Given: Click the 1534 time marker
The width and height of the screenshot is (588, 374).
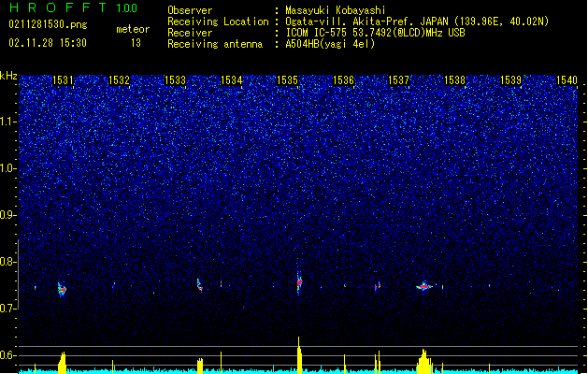Looking at the screenshot, I should (x=232, y=80).
